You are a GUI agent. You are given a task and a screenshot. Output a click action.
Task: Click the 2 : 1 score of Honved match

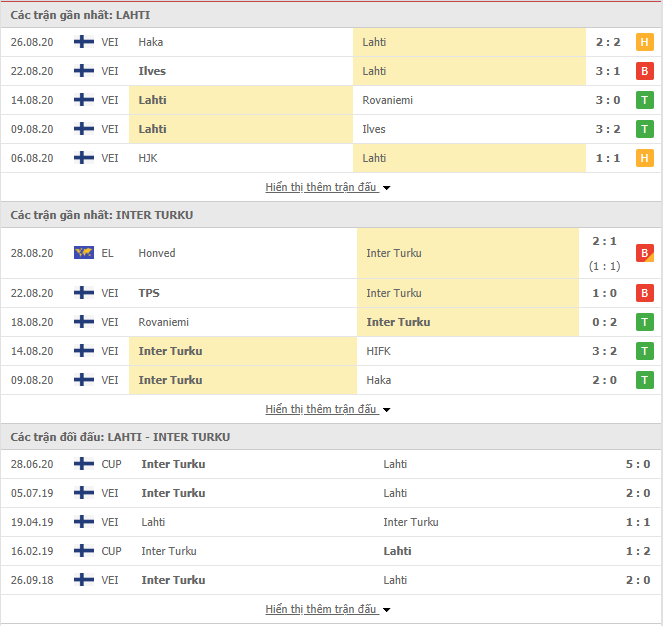[604, 241]
